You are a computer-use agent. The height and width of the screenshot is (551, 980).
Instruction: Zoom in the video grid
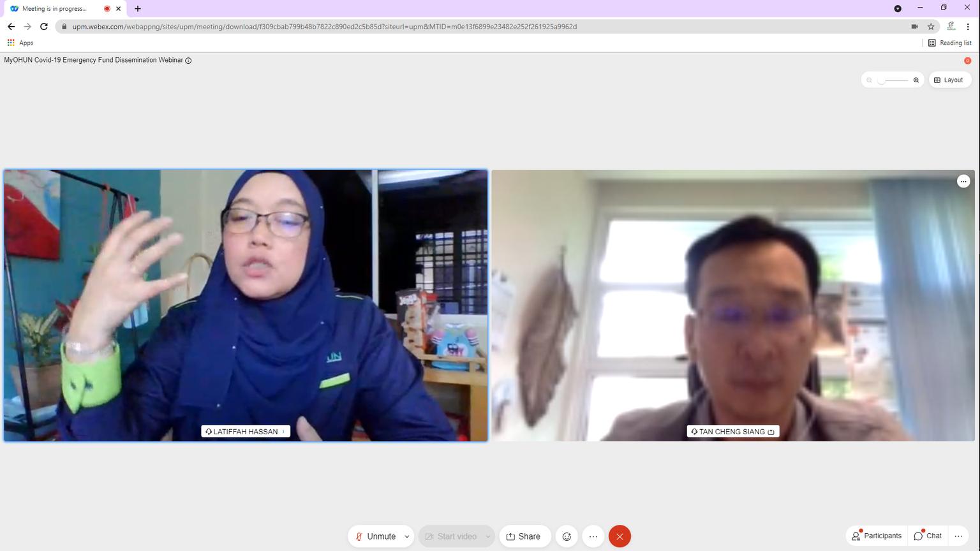pyautogui.click(x=916, y=80)
